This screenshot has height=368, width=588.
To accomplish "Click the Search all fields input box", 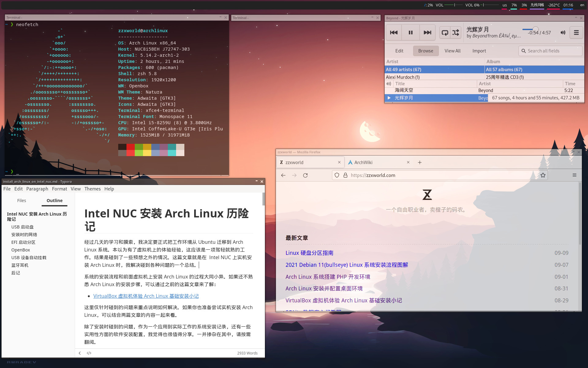I will click(x=550, y=51).
